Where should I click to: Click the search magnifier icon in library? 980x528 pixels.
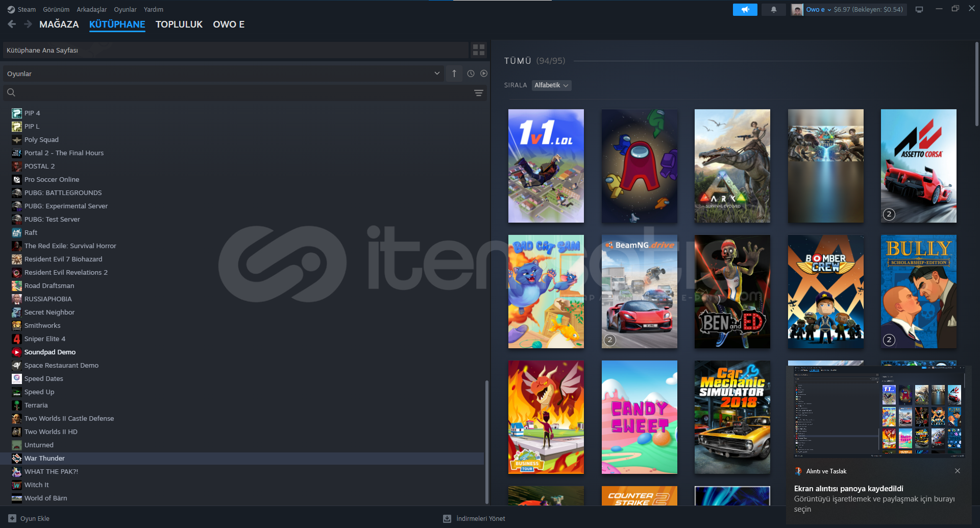(x=11, y=92)
